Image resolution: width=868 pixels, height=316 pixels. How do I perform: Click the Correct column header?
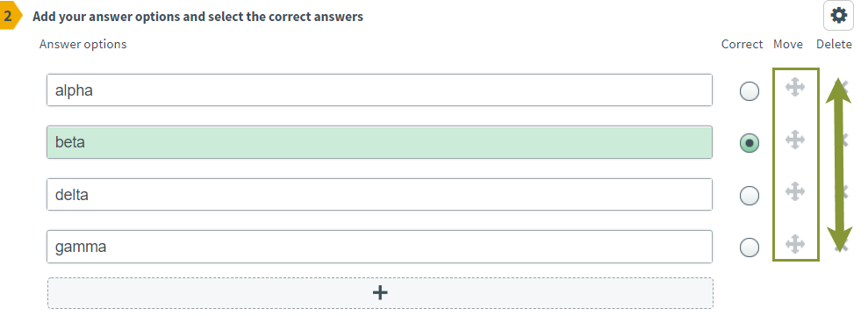coord(742,44)
